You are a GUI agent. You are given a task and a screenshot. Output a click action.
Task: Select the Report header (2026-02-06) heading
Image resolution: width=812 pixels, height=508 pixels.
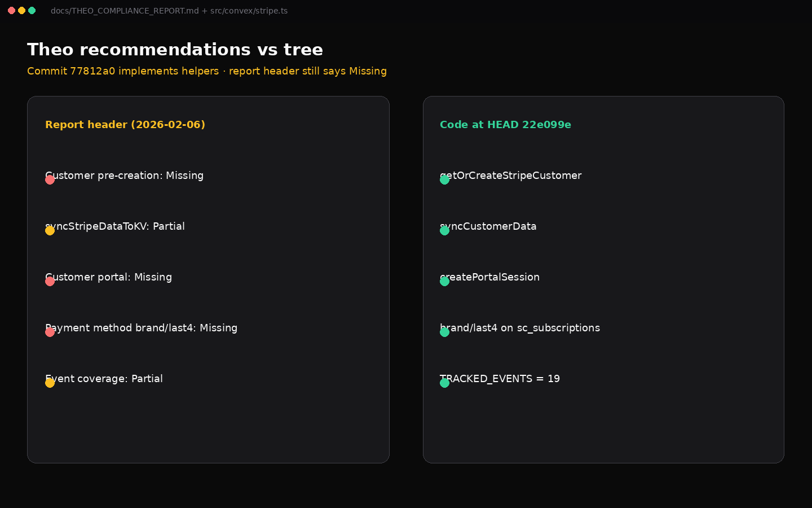[125, 125]
